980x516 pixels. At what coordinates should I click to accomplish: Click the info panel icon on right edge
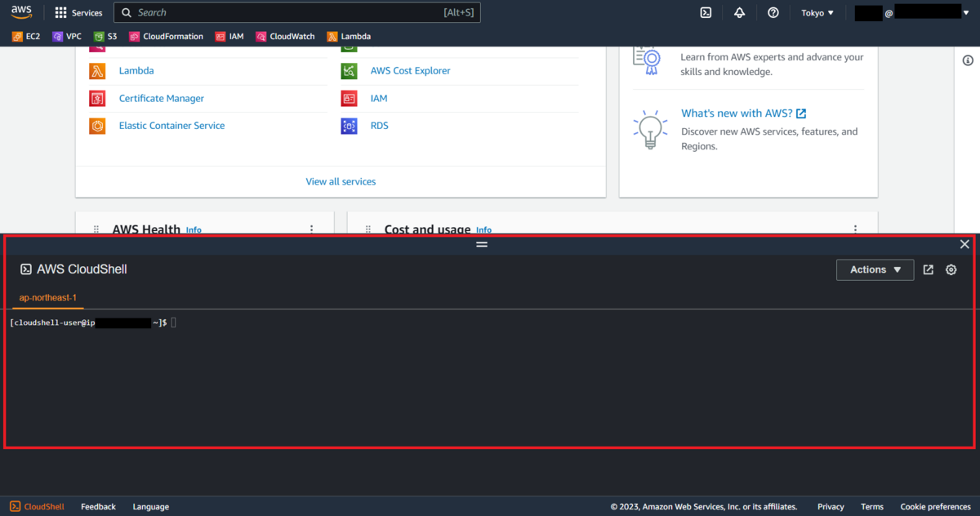pos(969,60)
